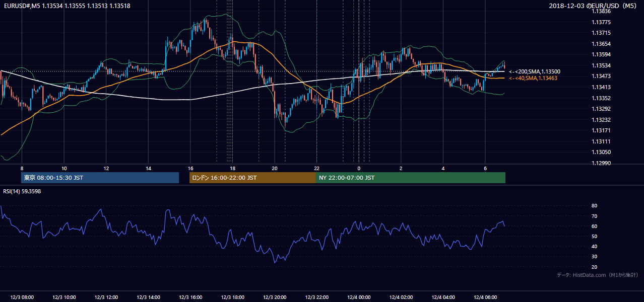This screenshot has height=302, width=644.
Task: Click bottom time label 12/3 14:00
Action: pyautogui.click(x=148, y=297)
